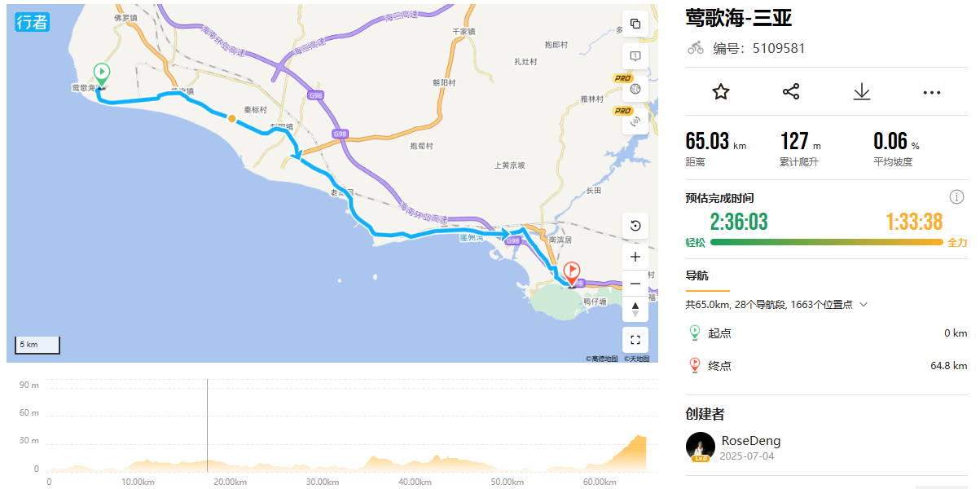Select the 终点 end point entry

pyautogui.click(x=719, y=366)
